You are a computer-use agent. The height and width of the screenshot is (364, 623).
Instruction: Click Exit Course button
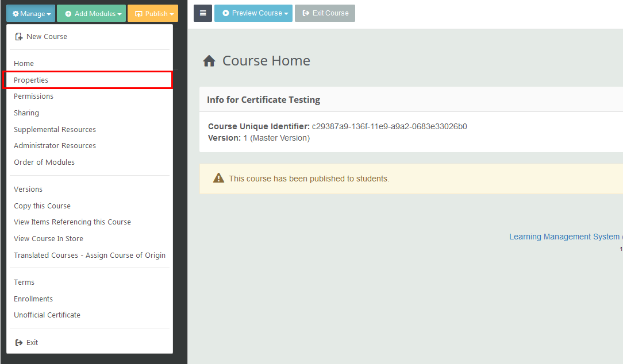(x=325, y=13)
